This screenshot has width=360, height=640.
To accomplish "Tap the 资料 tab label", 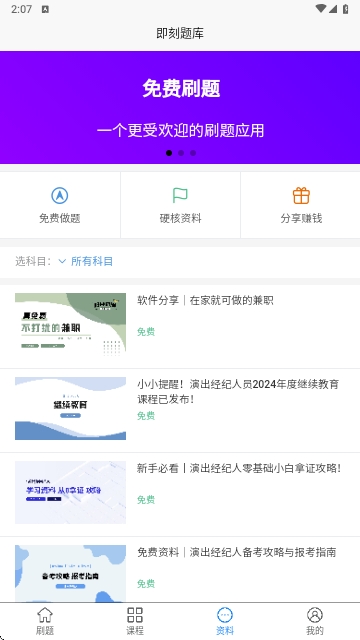I will click(x=225, y=630).
